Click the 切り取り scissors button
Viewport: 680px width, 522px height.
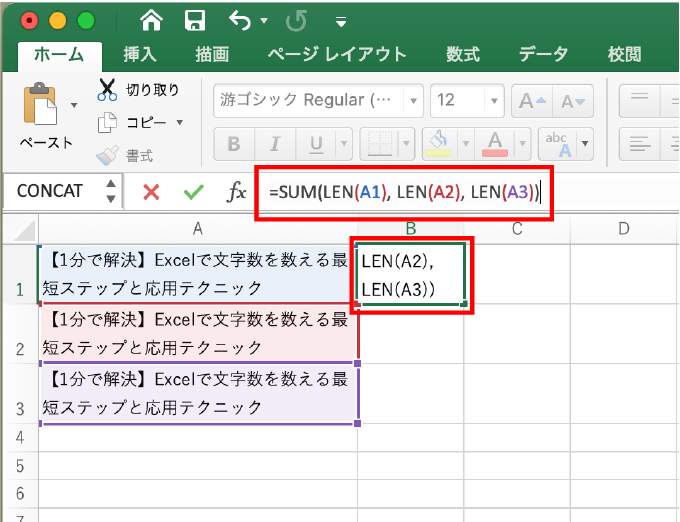tap(138, 90)
